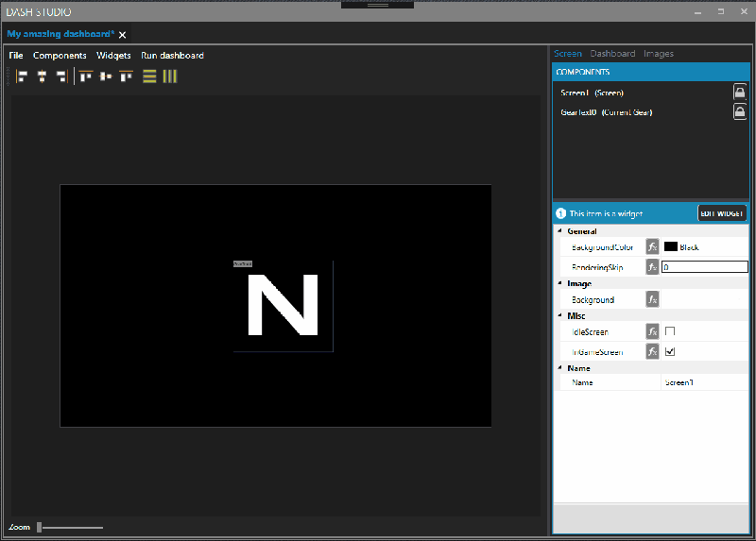Viewport: 756px width, 541px height.
Task: Select the gear 'N' widget on the canvas
Action: point(283,305)
